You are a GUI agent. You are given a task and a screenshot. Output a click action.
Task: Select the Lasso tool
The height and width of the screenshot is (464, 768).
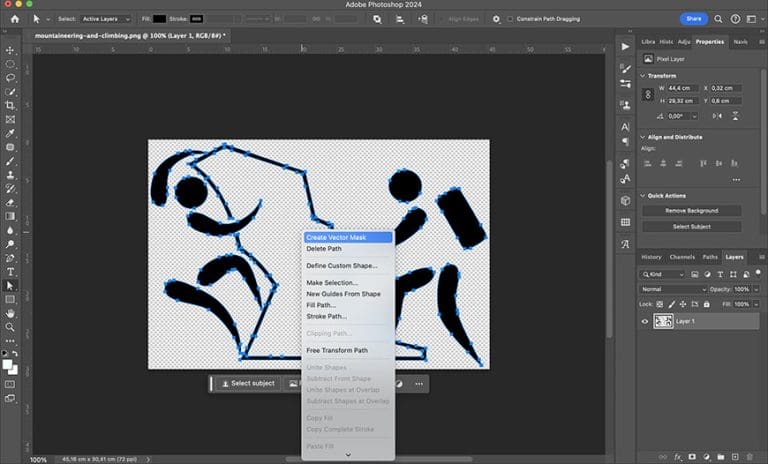click(x=10, y=78)
